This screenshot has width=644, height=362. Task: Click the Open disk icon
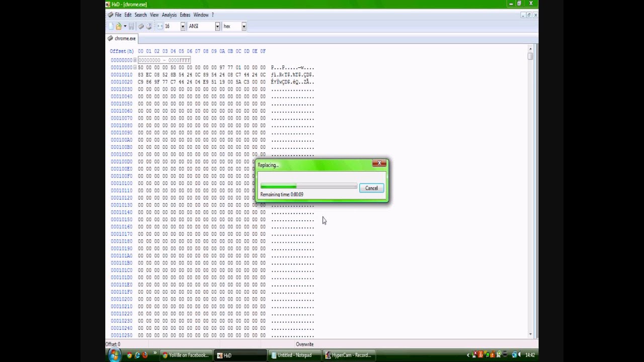tap(149, 26)
